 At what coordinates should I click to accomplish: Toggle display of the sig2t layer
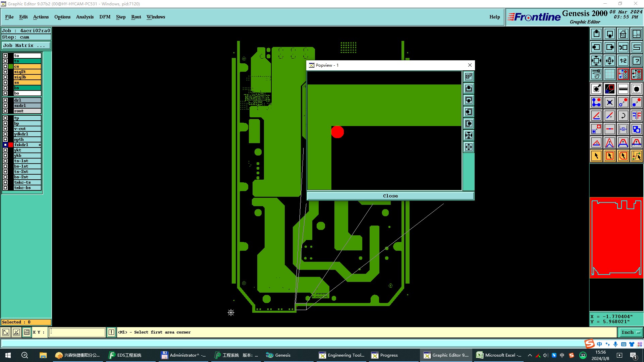click(5, 72)
